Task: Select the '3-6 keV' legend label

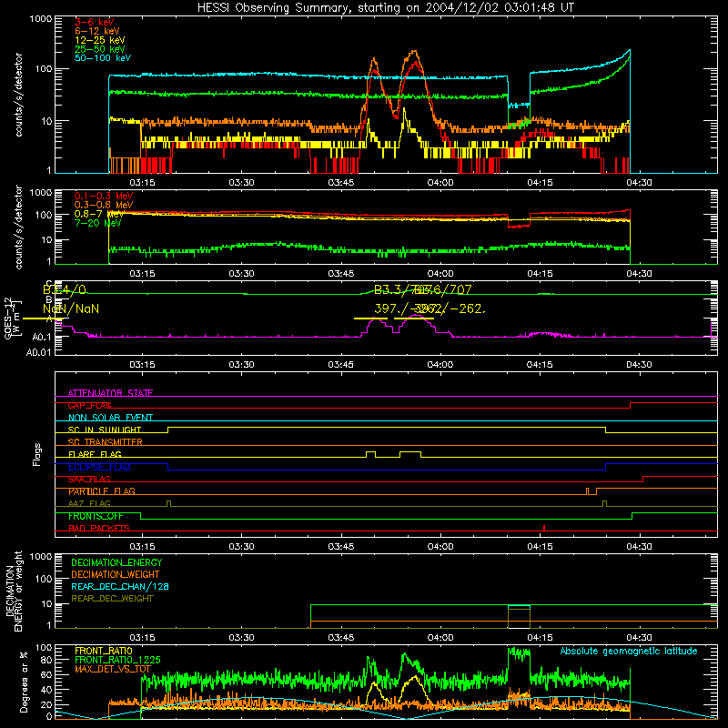Action: (94, 22)
